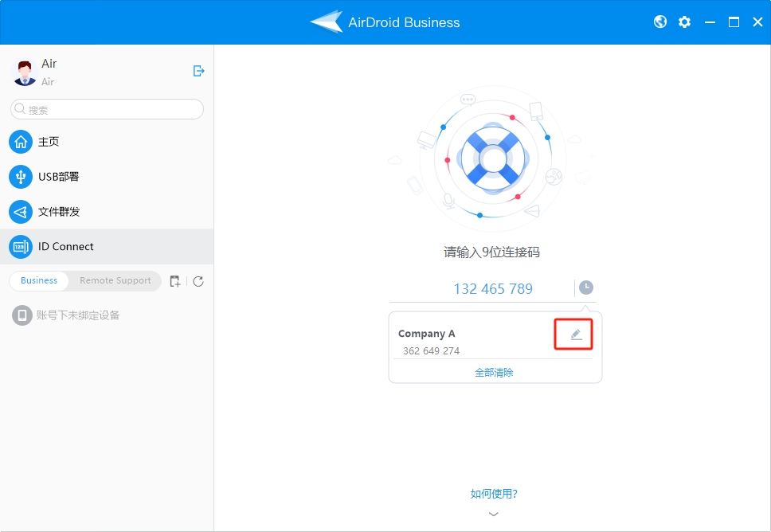Maximize the AirDroid Business window
This screenshot has width=771, height=532.
pyautogui.click(x=734, y=22)
